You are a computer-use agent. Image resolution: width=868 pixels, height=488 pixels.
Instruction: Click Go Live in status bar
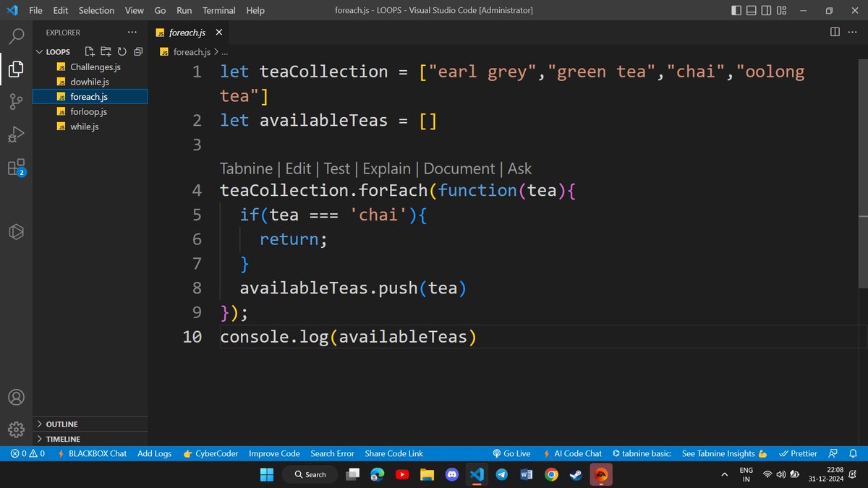point(511,453)
